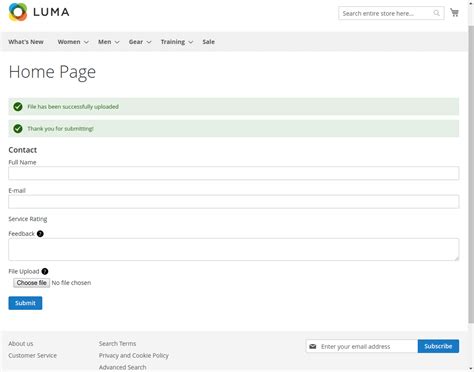
Task: Focus the E-mail input field
Action: [x=234, y=202]
